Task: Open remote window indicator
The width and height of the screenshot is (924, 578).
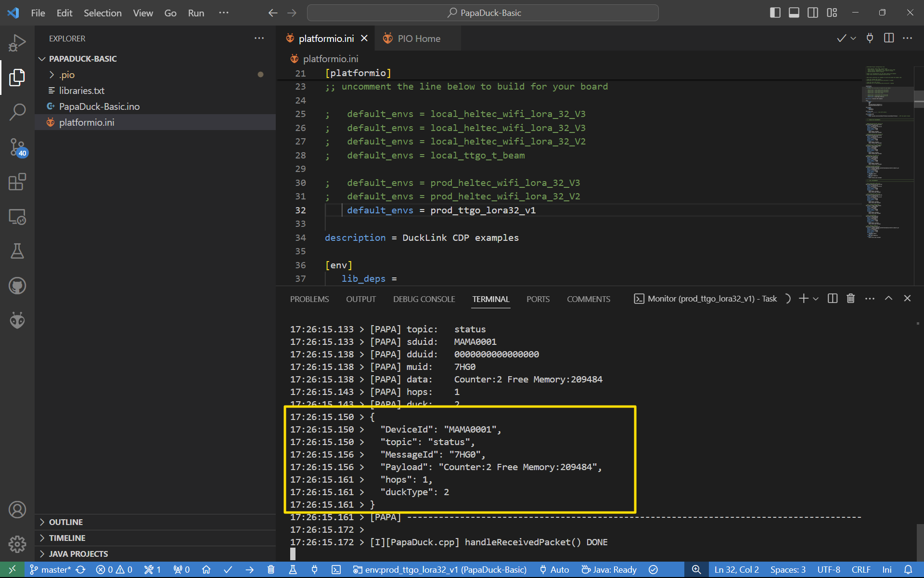Action: pyautogui.click(x=12, y=570)
